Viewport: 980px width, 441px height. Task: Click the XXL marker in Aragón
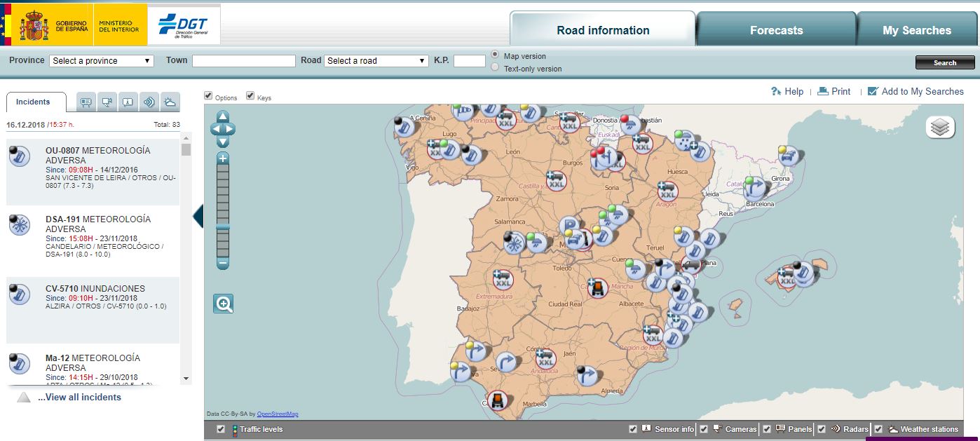pos(667,191)
